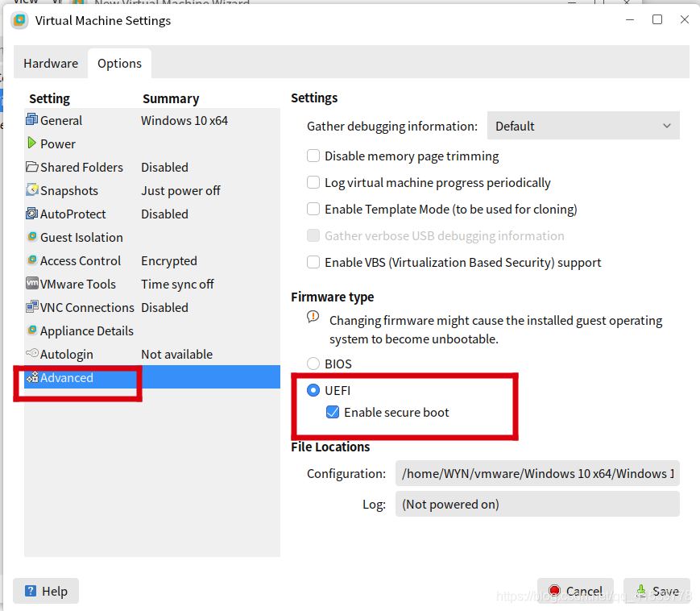
Task: Click the Guest Isolation icon
Action: (x=32, y=236)
